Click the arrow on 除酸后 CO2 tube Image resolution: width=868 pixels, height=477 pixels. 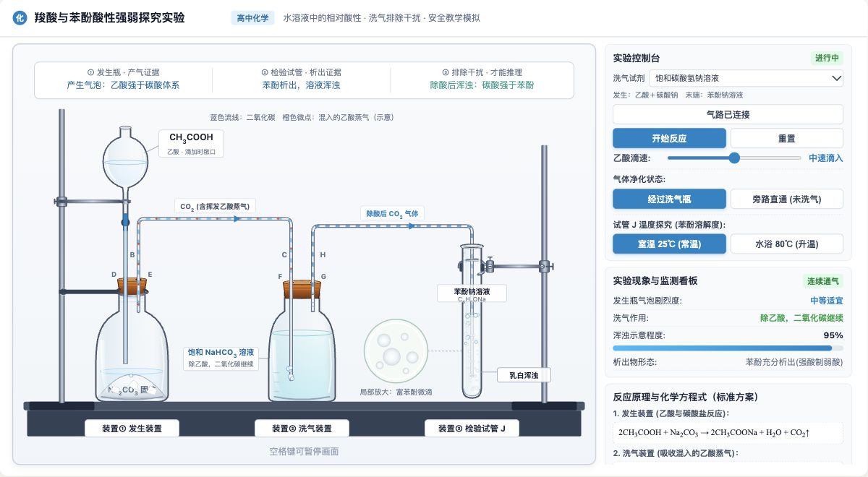pyautogui.click(x=412, y=225)
